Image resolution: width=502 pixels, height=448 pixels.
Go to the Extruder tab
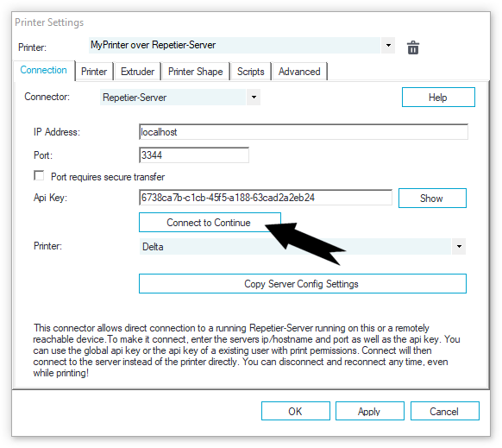pyautogui.click(x=137, y=72)
